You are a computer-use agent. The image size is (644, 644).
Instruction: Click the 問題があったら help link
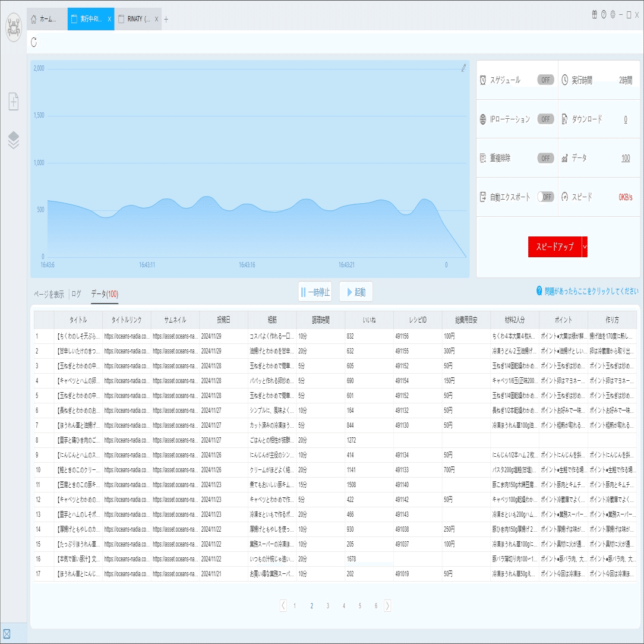click(592, 291)
